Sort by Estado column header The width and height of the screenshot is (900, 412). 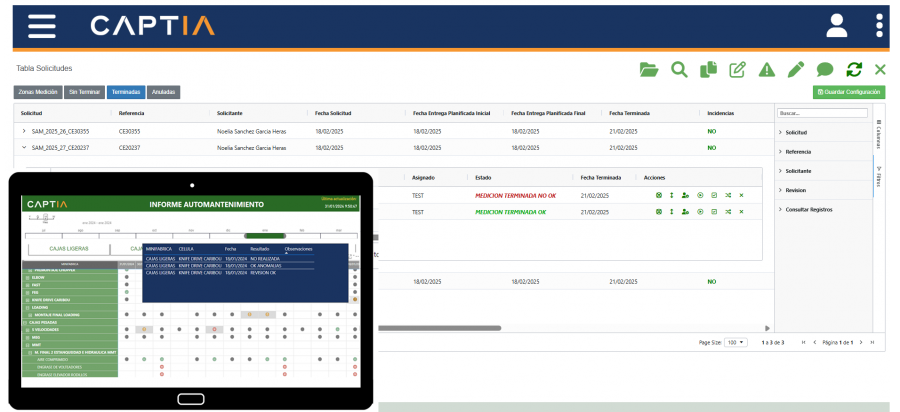[483, 178]
